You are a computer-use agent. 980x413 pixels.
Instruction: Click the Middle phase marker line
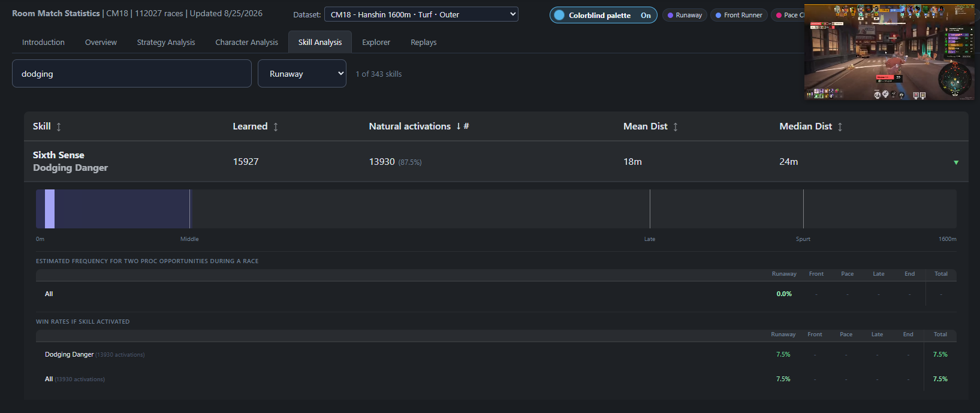click(189, 209)
